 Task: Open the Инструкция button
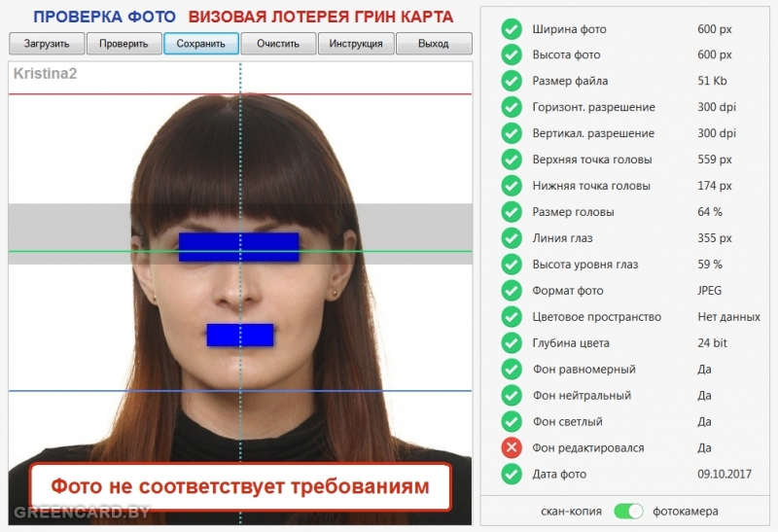(x=356, y=44)
